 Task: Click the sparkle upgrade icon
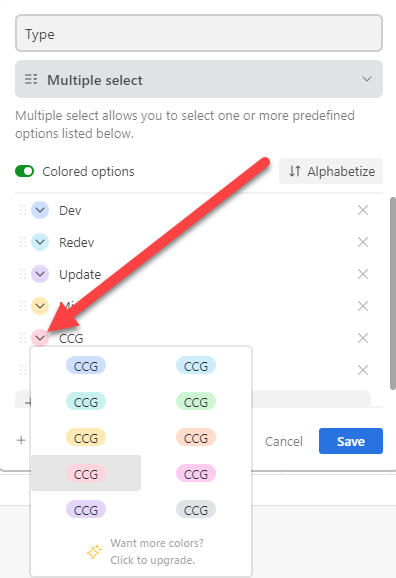click(94, 552)
